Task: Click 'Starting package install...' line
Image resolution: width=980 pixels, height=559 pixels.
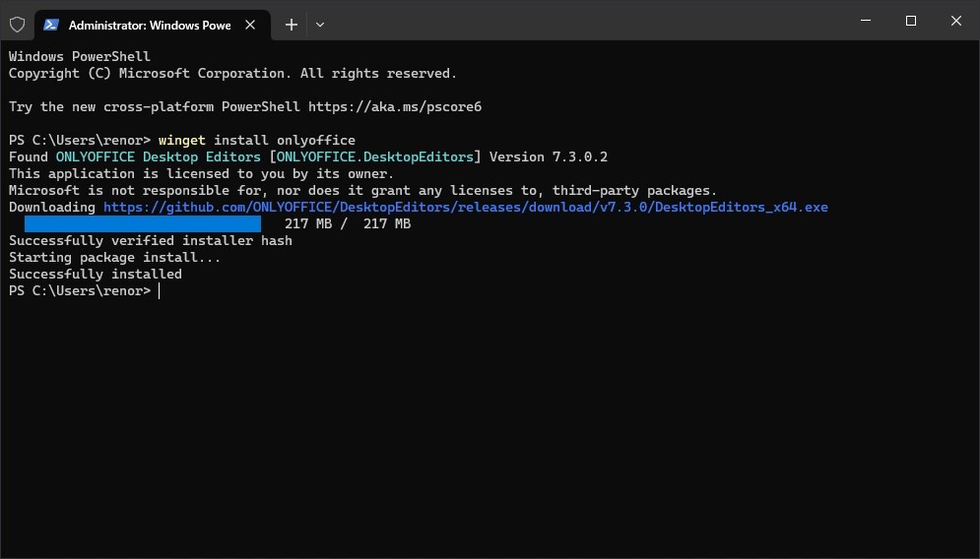Action: point(114,257)
